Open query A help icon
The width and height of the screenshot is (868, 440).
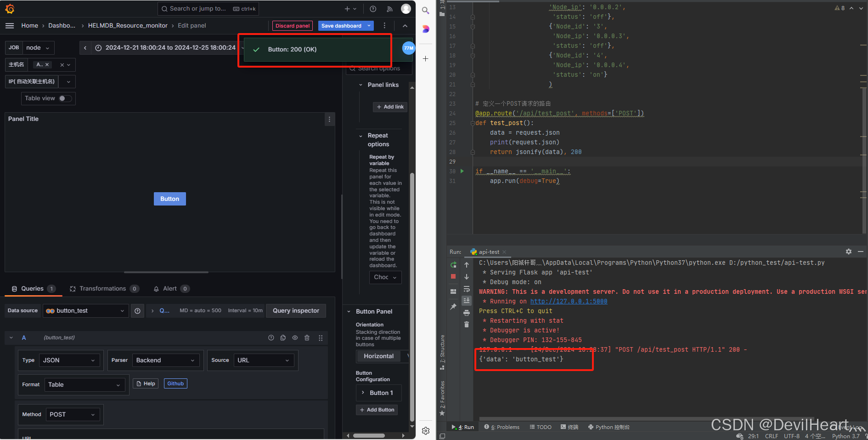(271, 338)
